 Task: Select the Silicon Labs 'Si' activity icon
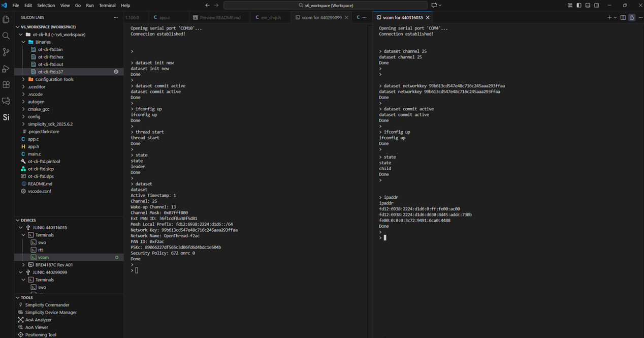coord(6,117)
